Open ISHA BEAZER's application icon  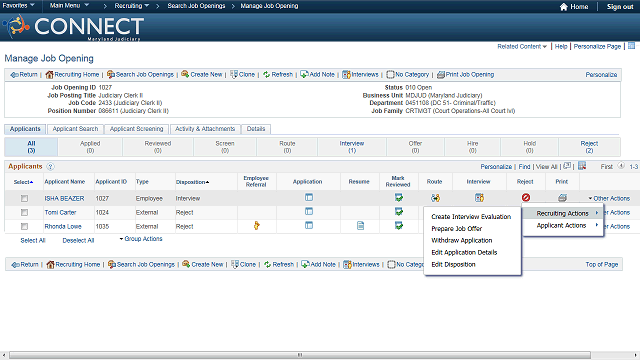[x=309, y=198]
